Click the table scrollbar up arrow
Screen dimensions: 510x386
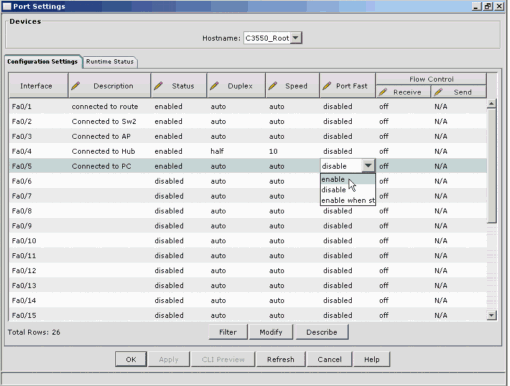(x=491, y=104)
